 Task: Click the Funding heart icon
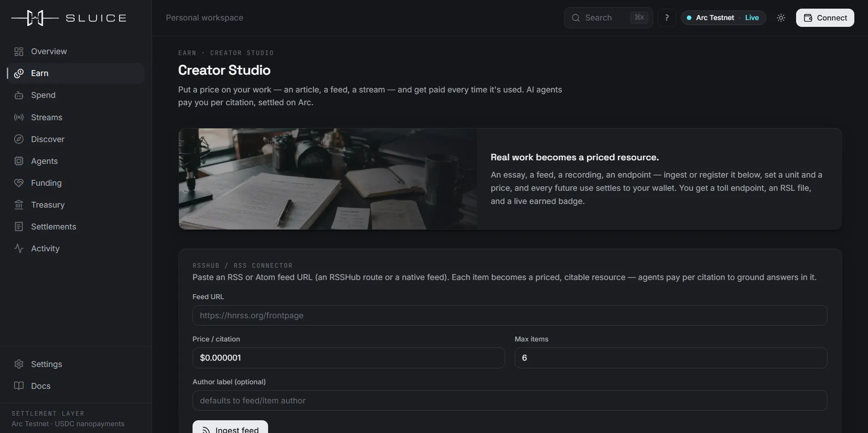pos(19,183)
